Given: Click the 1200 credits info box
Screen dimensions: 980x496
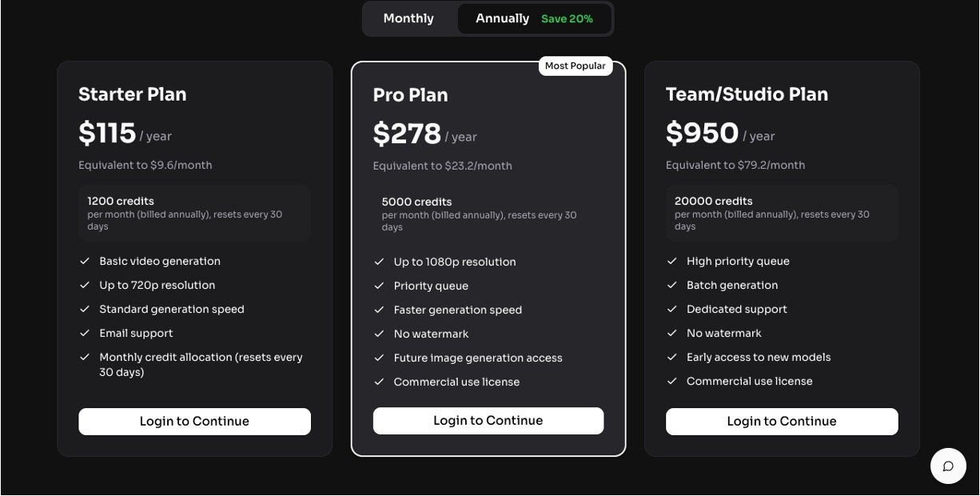Looking at the screenshot, I should coord(194,213).
